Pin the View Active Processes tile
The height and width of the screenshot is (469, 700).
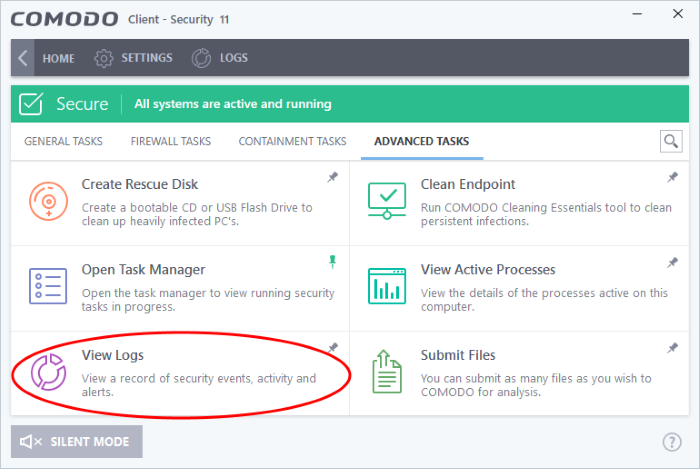(672, 262)
